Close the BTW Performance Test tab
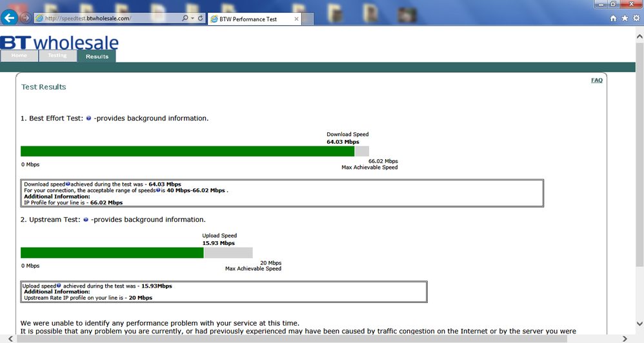Viewport: 644px width, 343px height. click(296, 19)
